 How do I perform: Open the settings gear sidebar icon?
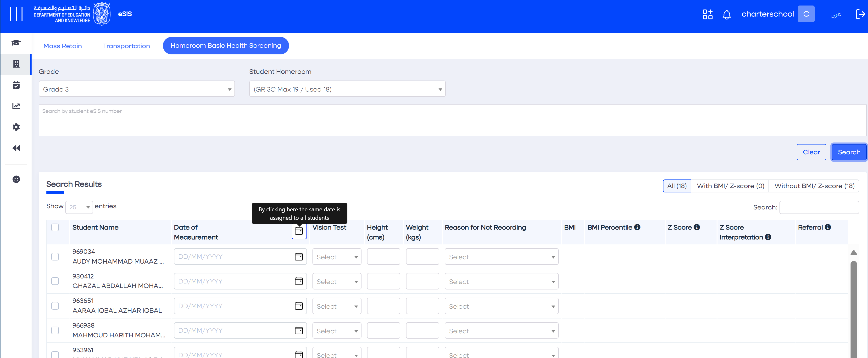(16, 127)
